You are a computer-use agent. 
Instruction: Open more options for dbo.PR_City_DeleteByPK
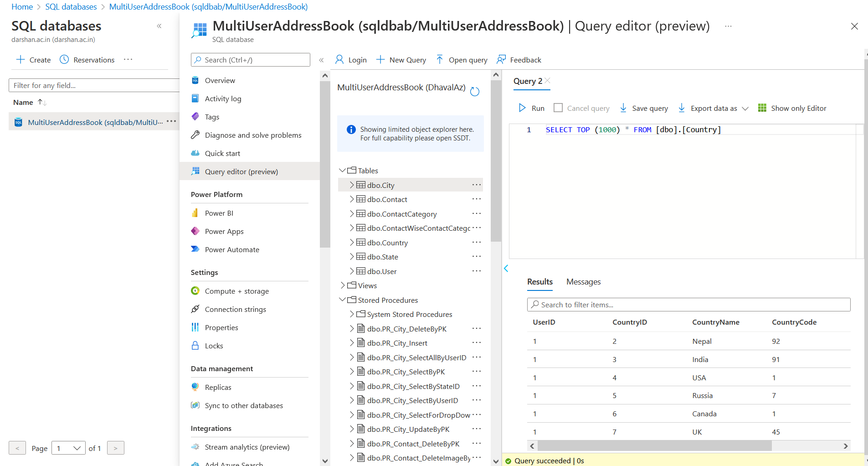477,328
